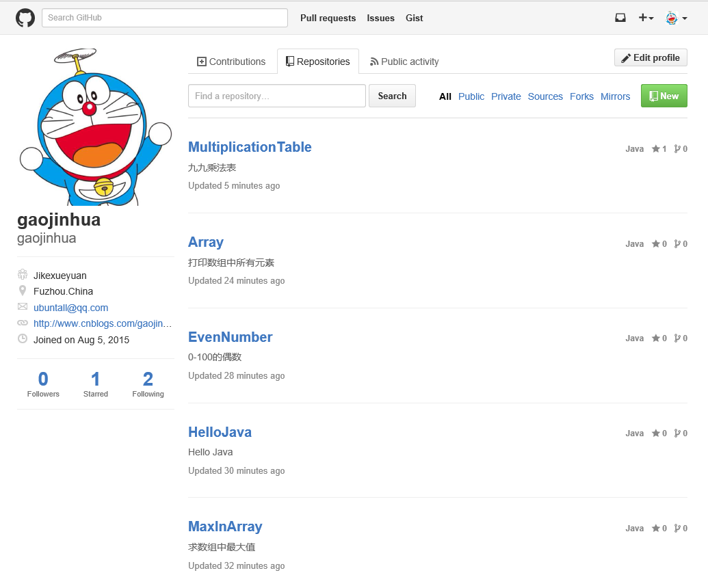Open the HelloJava repository

[x=220, y=432]
